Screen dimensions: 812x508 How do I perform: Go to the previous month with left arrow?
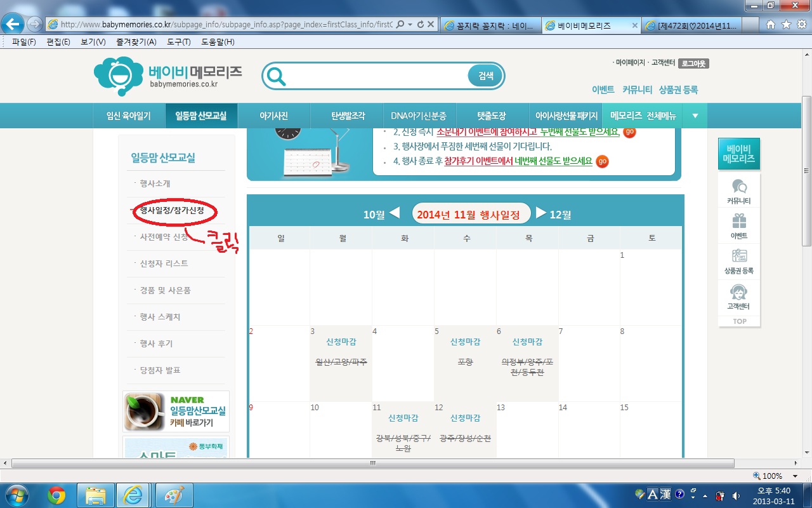[394, 213]
